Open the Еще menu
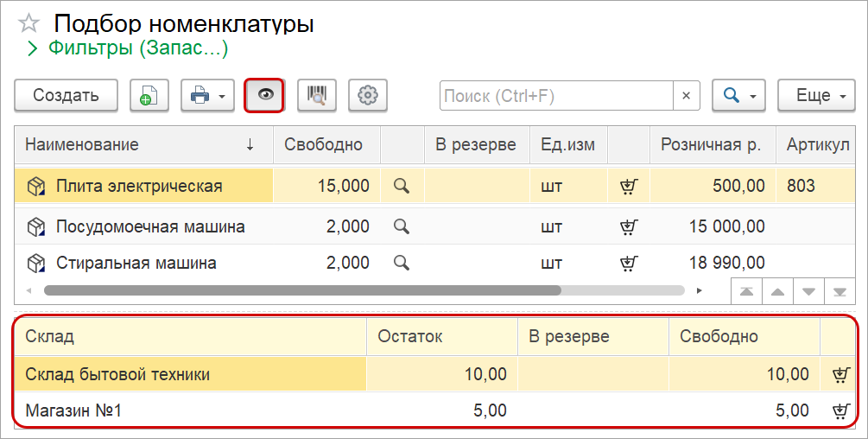Screen dimensions: 868x439 coord(816,96)
